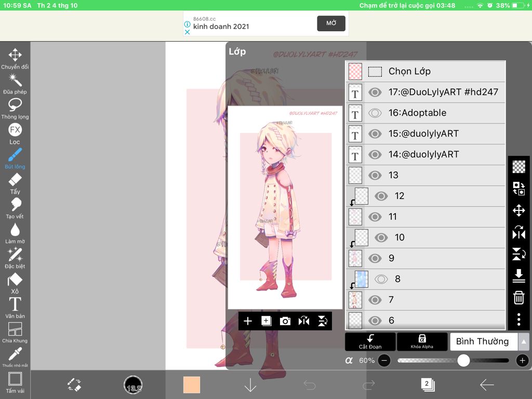
Task: Select the Chia Khung frame divider tool
Action: click(15, 333)
